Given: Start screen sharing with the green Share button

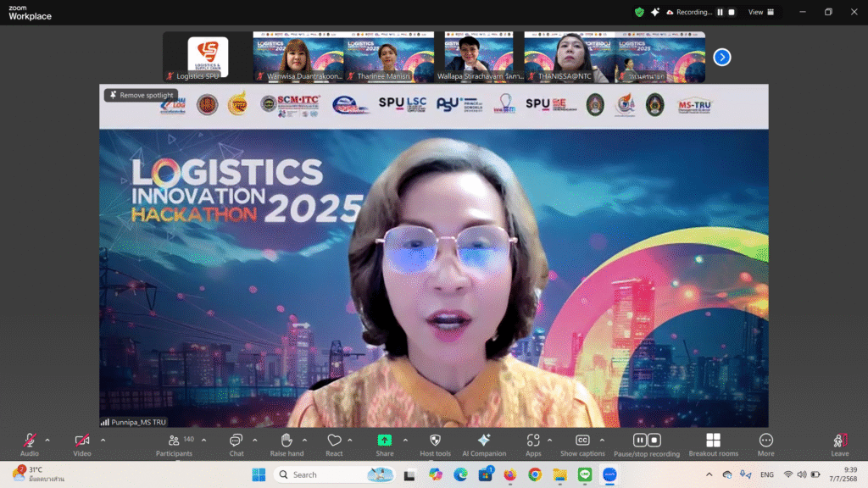Looking at the screenshot, I should point(384,444).
